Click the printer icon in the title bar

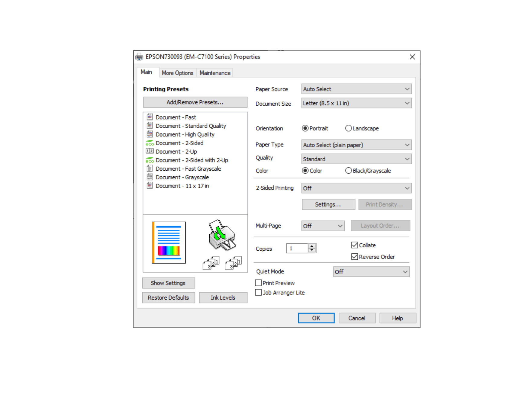[139, 57]
